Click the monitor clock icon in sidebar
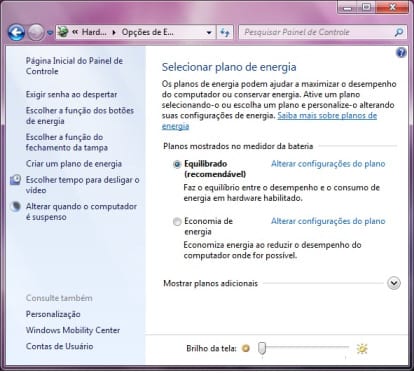This screenshot has width=414, height=373. [x=15, y=180]
